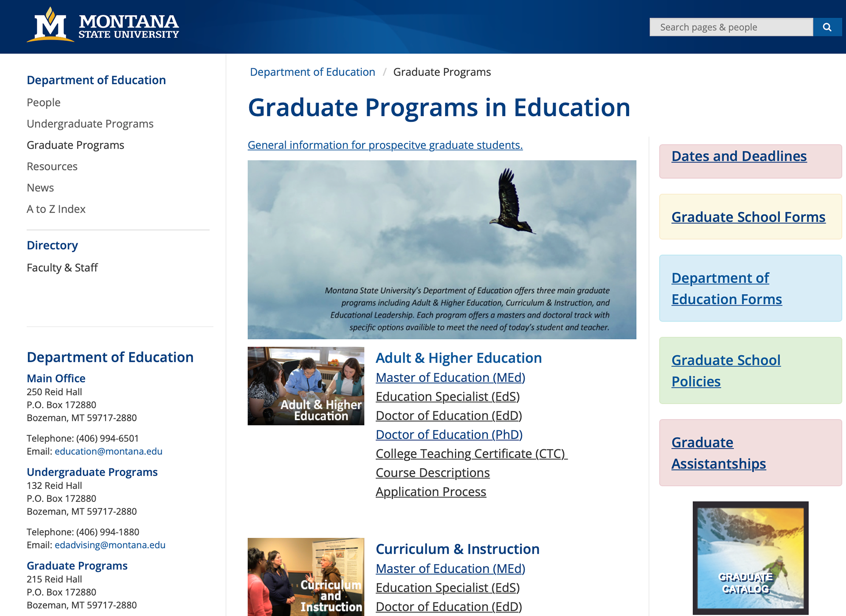Click Graduate Programs contact heading near 215 Reid Hall
Screen dimensions: 846x616
(x=77, y=566)
